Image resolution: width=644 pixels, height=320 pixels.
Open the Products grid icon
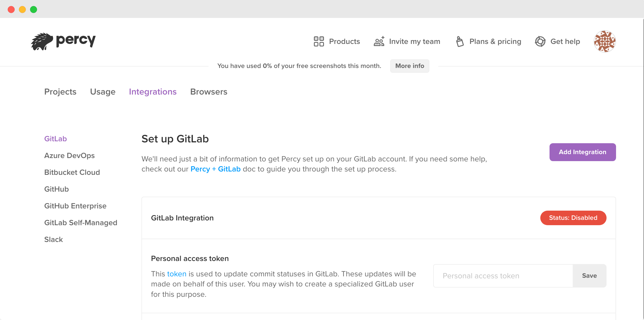(x=319, y=41)
